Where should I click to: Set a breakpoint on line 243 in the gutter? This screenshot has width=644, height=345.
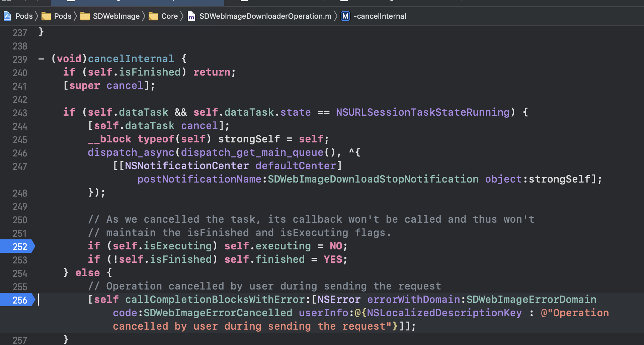[x=18, y=113]
